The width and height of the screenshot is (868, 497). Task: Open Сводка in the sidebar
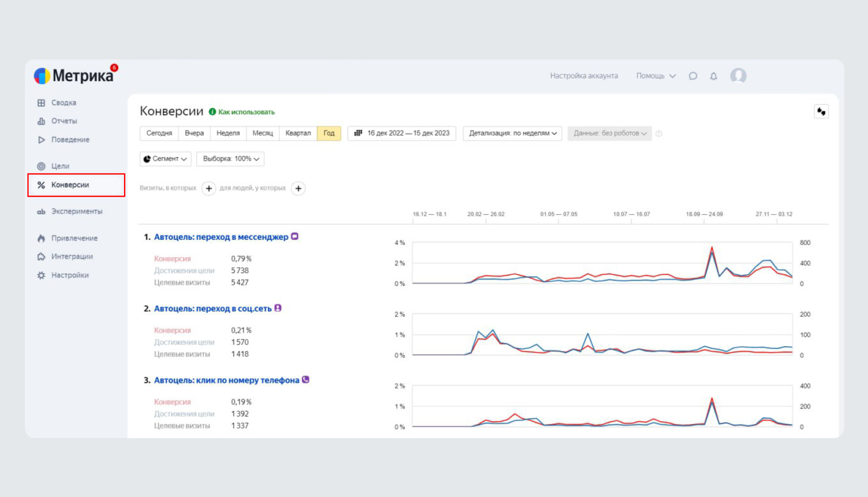[x=64, y=103]
